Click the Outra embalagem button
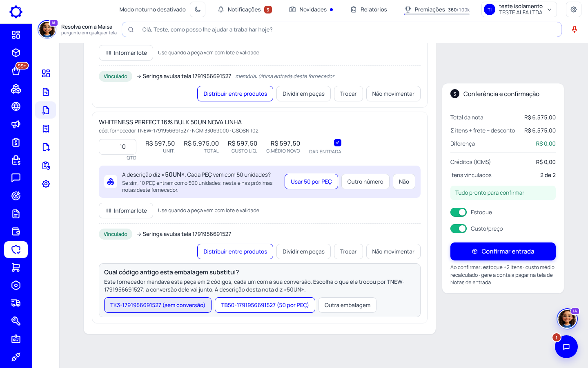The image size is (588, 368). (347, 305)
